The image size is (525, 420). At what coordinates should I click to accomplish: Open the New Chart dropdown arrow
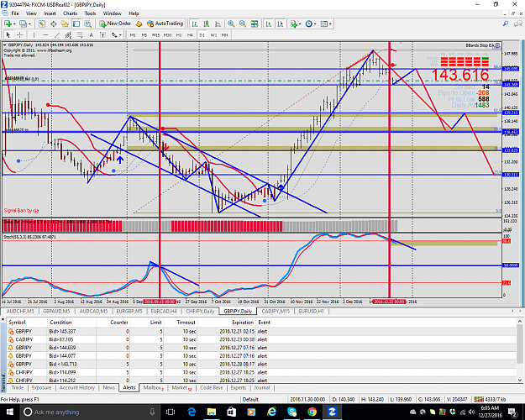pyautogui.click(x=14, y=24)
